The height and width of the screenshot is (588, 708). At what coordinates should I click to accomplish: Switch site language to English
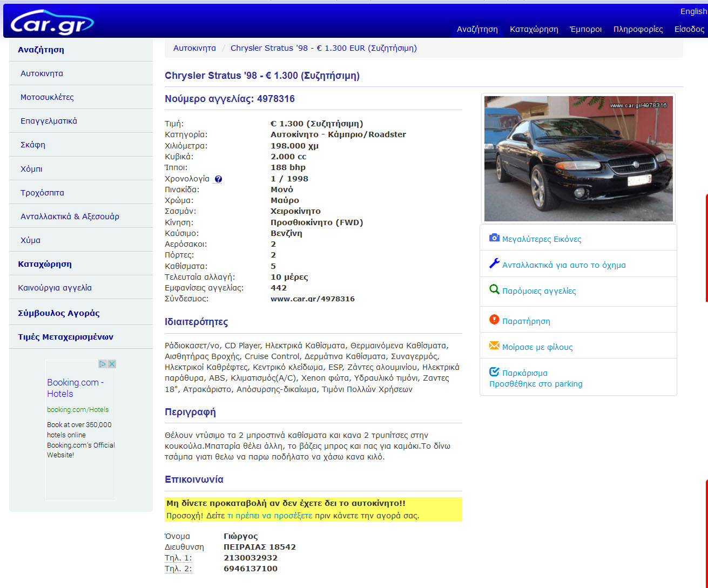pos(693,11)
